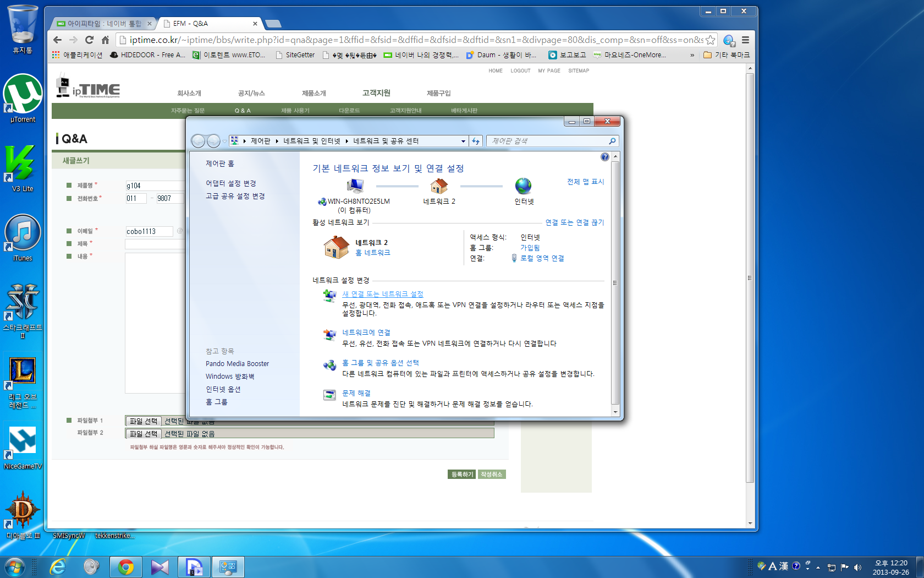Expand the Control Panel address bar dropdown

tap(463, 141)
